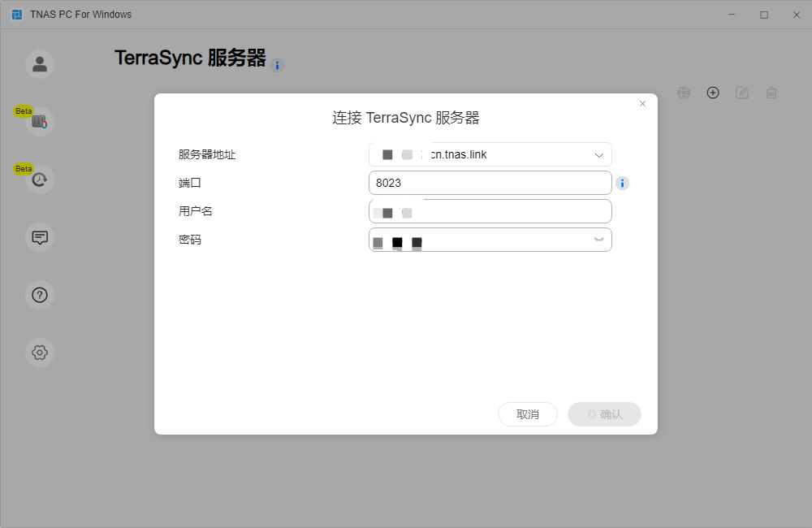Open the user account sidebar icon
812x528 pixels.
(x=40, y=64)
